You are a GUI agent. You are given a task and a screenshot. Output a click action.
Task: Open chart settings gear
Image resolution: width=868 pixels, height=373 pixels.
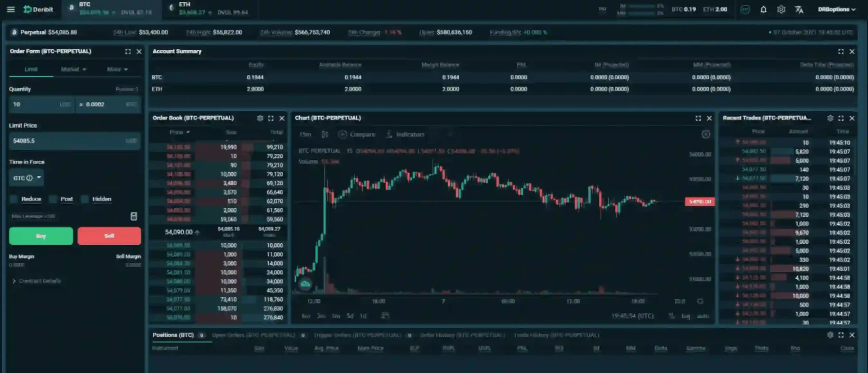[x=706, y=134]
